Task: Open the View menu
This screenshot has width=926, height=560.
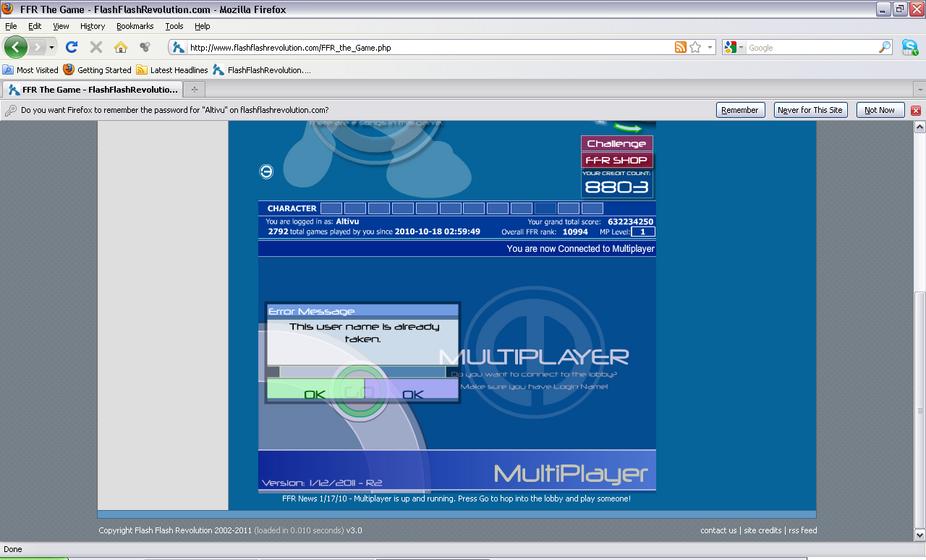Action: 61,26
